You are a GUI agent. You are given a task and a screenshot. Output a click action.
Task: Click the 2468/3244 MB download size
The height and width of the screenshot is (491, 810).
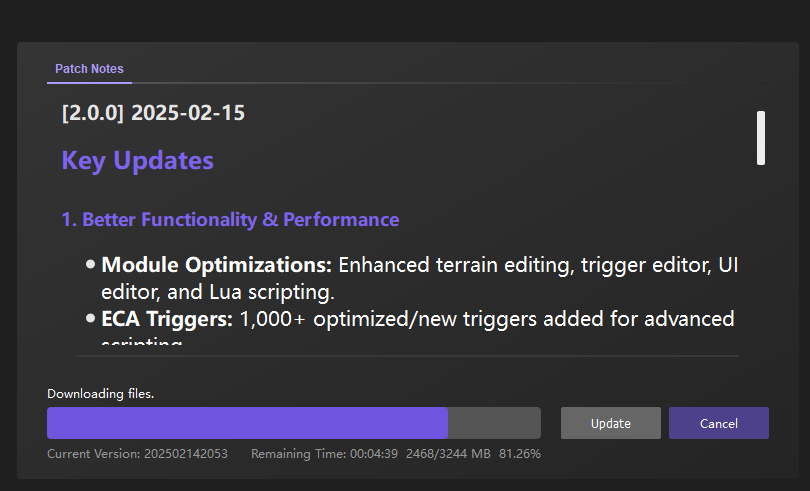(x=448, y=454)
